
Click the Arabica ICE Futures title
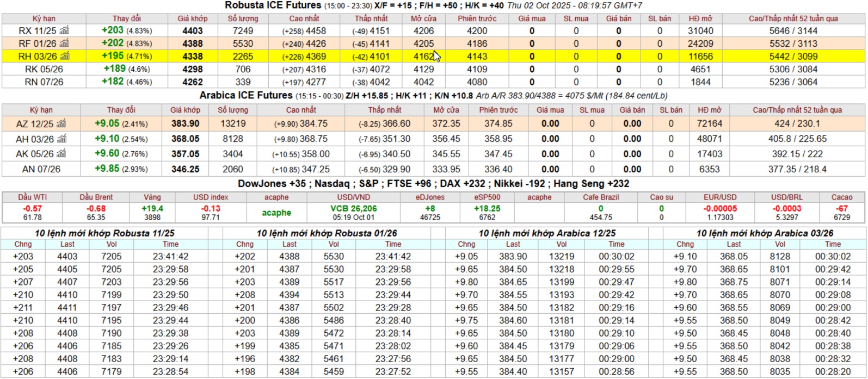click(x=246, y=95)
